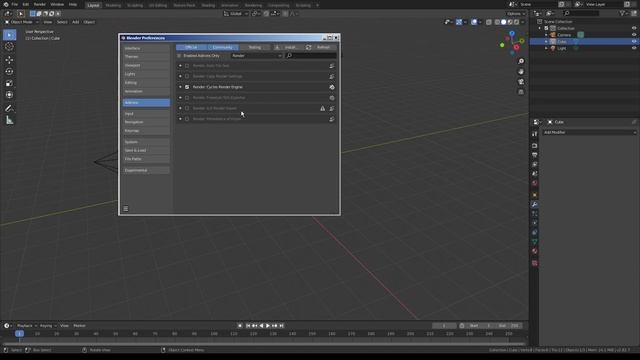
Task: Expand the Auto Tile Size add-on details
Action: pyautogui.click(x=180, y=66)
